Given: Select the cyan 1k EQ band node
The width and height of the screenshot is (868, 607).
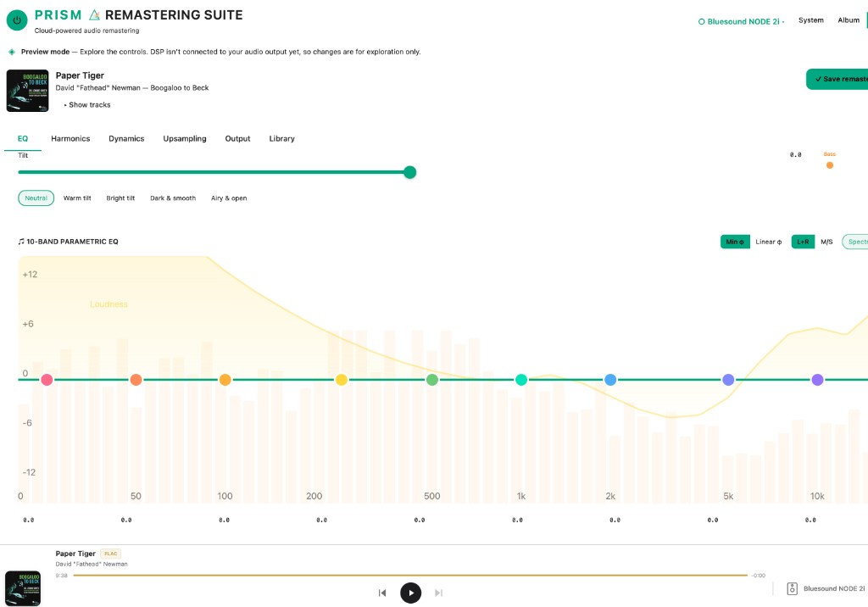Looking at the screenshot, I should click(x=521, y=380).
